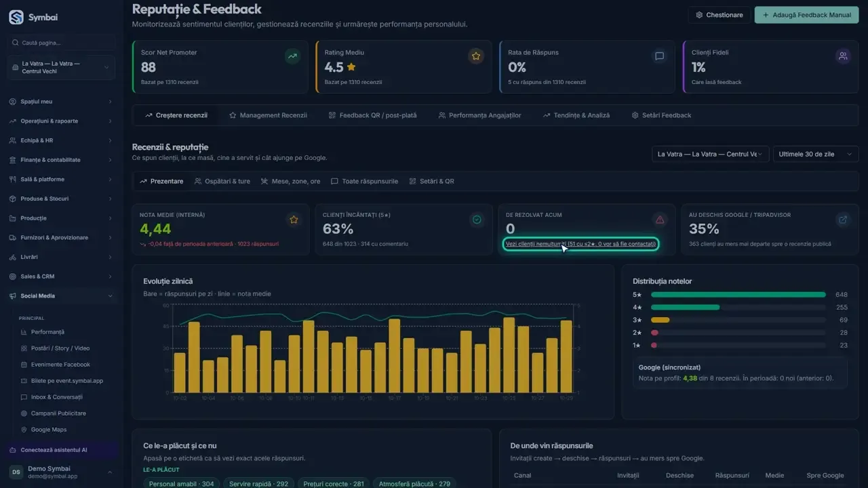Viewport: 868px width, 488px height.
Task: Click the Rating Mediu star badge icon
Action: [x=476, y=56]
